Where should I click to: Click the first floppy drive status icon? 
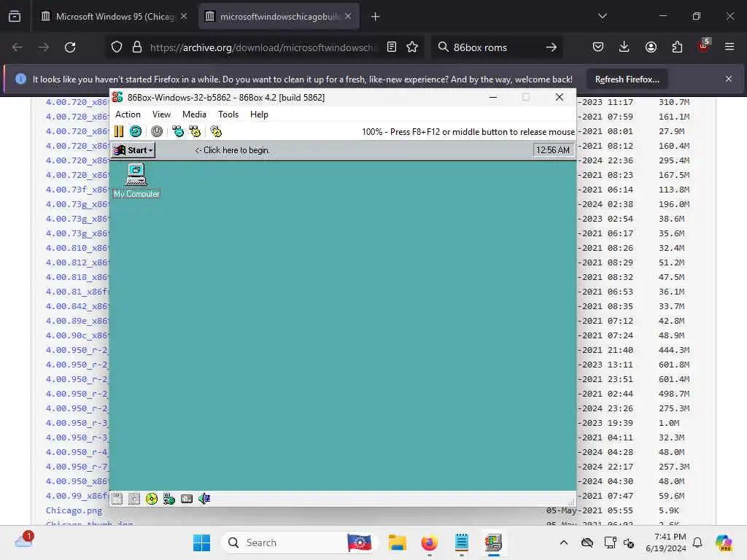pos(117,499)
